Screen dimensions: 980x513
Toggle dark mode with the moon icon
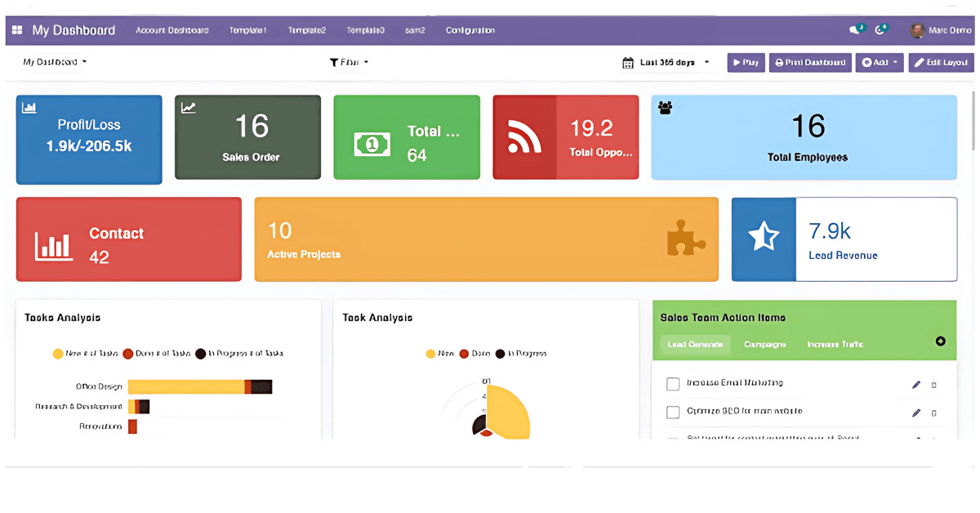tap(880, 29)
